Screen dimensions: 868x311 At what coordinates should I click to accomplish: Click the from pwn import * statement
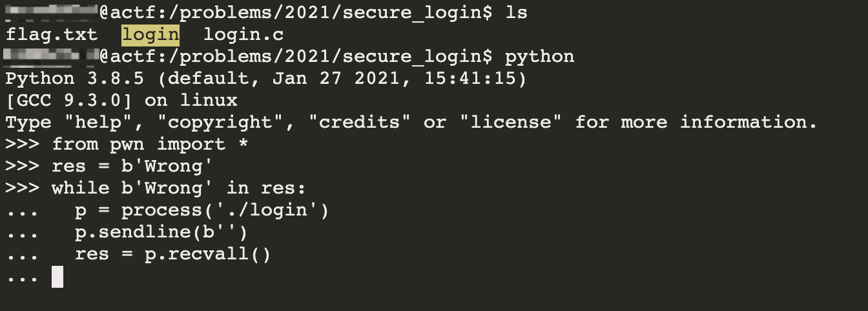coord(150,145)
